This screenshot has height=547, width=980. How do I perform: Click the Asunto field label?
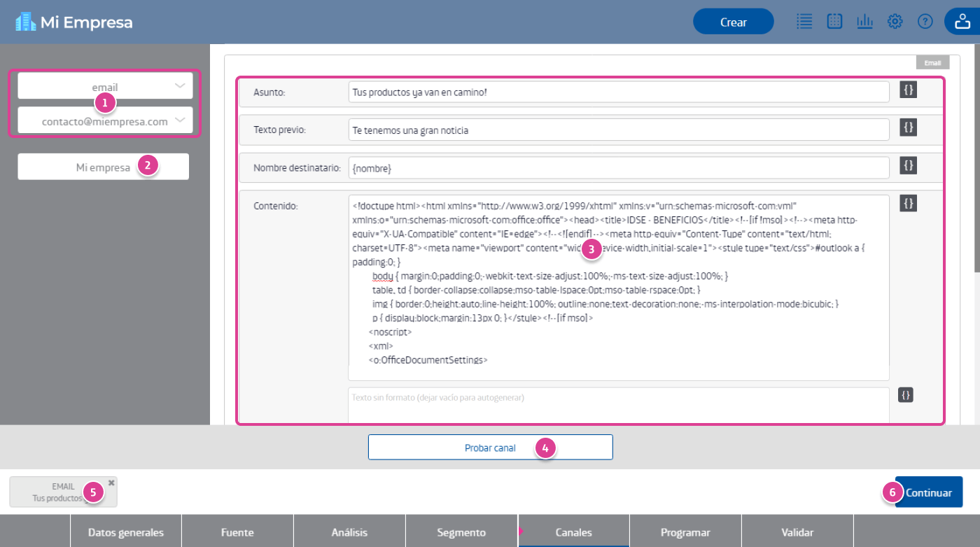[270, 92]
